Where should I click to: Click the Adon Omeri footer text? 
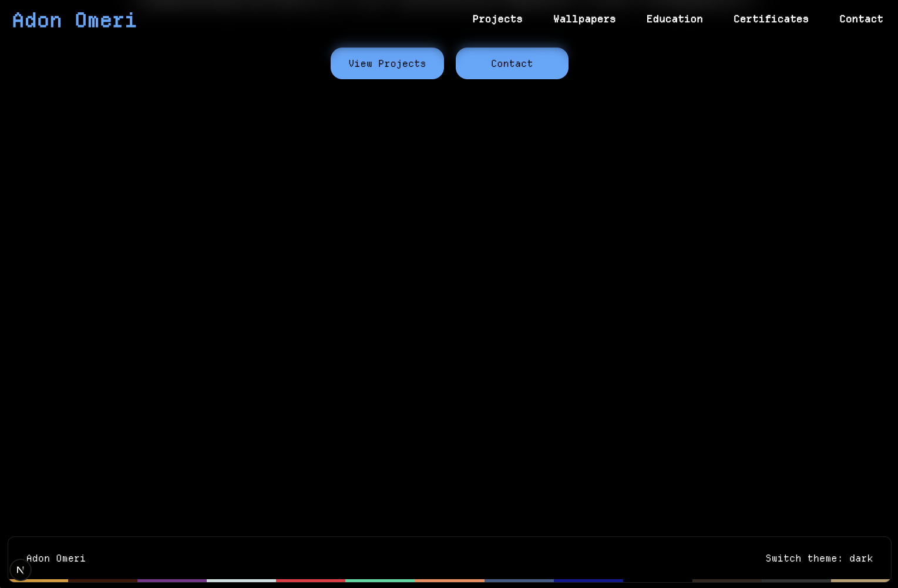point(56,558)
